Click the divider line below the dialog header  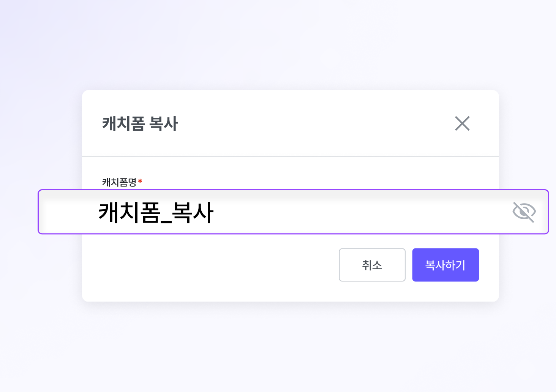[291, 156]
